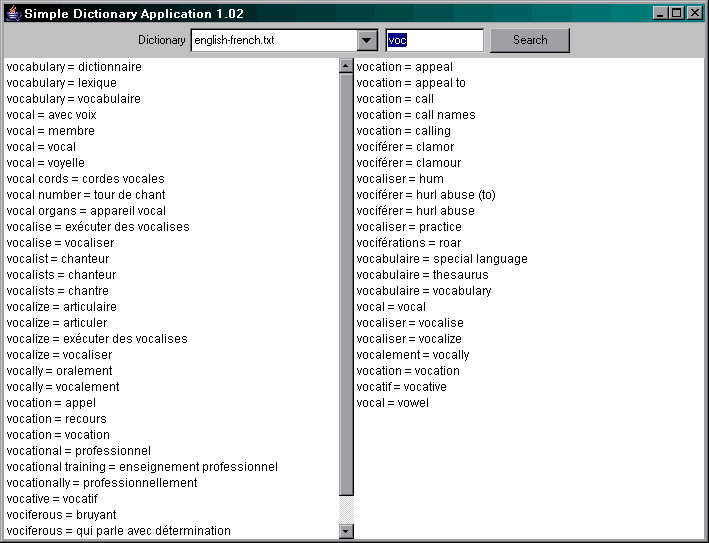Click the Search button
This screenshot has height=543, width=709.
530,40
